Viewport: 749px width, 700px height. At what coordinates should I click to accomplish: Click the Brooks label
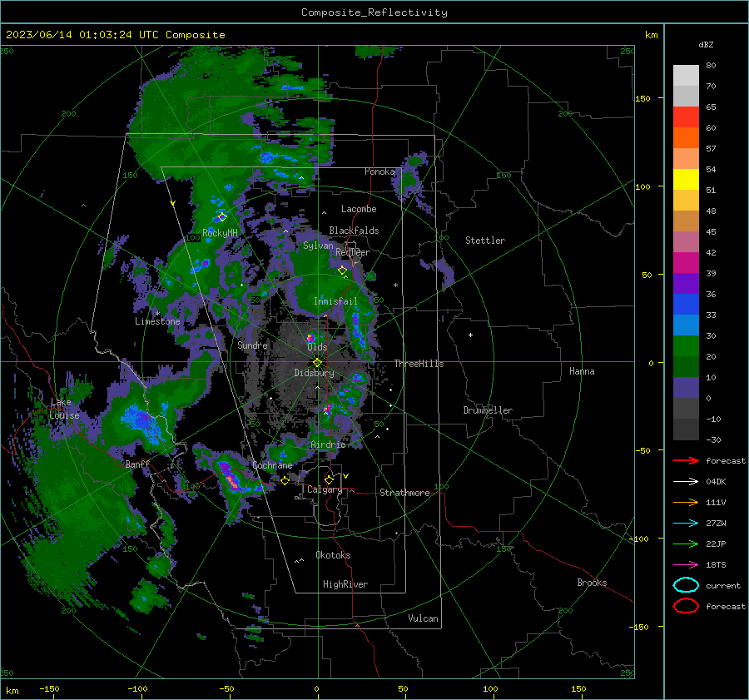592,583
